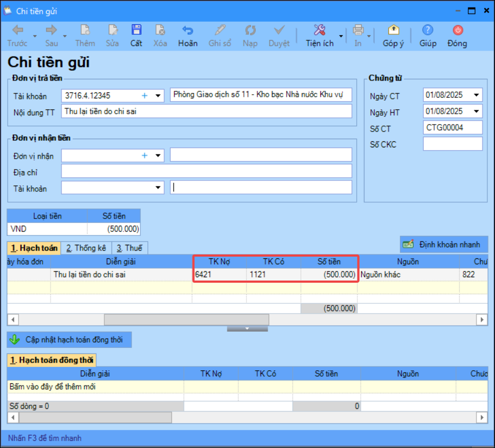The height and width of the screenshot is (448, 495).
Task: Open the paying Tài khoản 3716.4.12345 dropdown
Action: 158,96
